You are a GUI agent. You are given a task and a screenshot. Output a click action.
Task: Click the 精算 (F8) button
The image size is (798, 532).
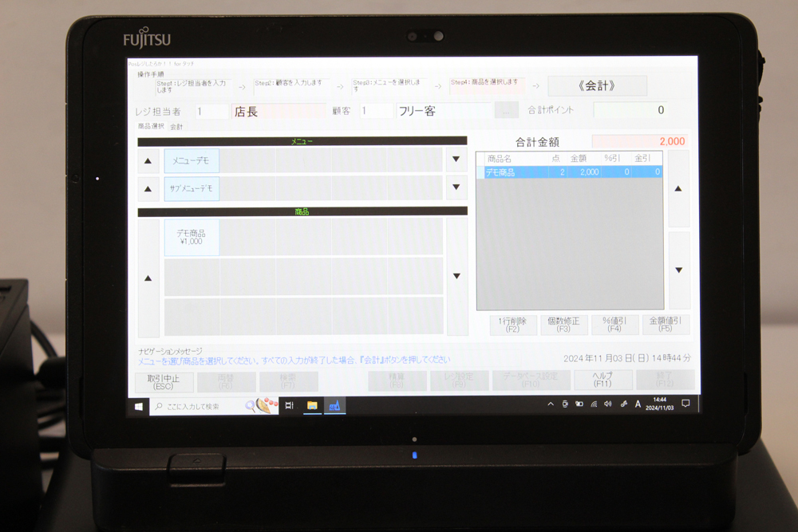click(x=397, y=380)
